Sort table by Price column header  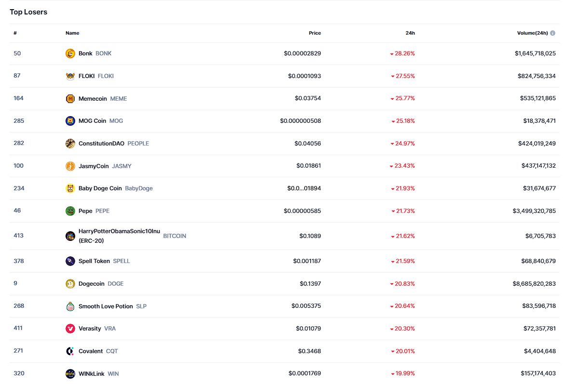tap(315, 33)
